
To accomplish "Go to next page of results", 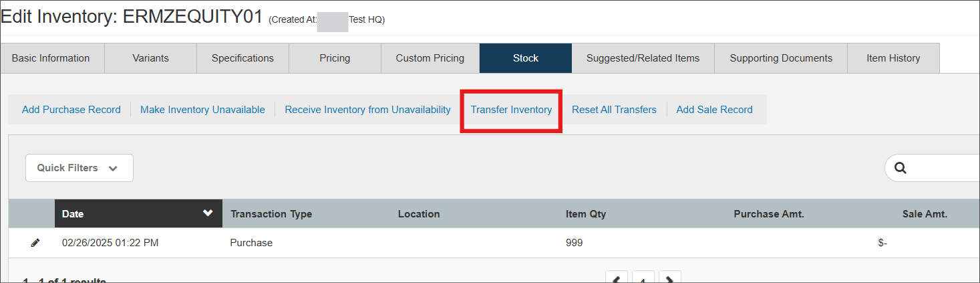I will [x=669, y=278].
